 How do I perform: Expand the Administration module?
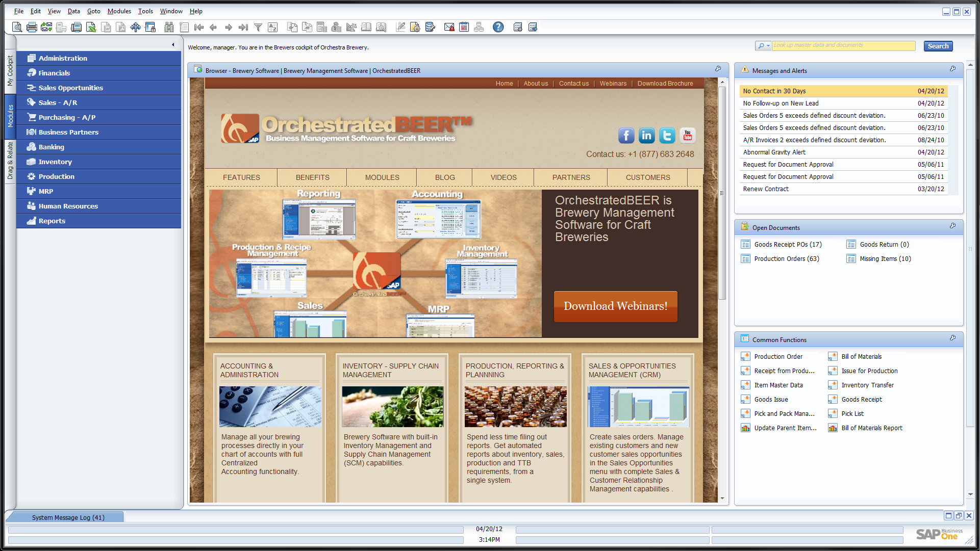coord(63,58)
